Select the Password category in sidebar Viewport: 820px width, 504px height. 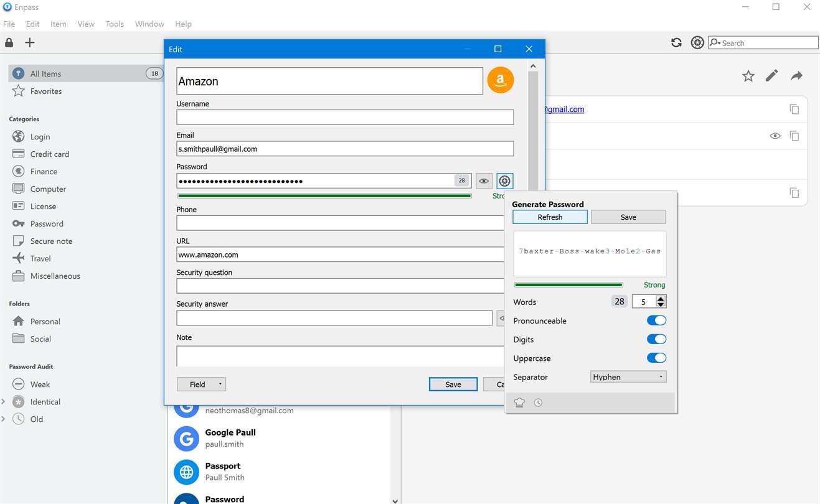tap(47, 224)
